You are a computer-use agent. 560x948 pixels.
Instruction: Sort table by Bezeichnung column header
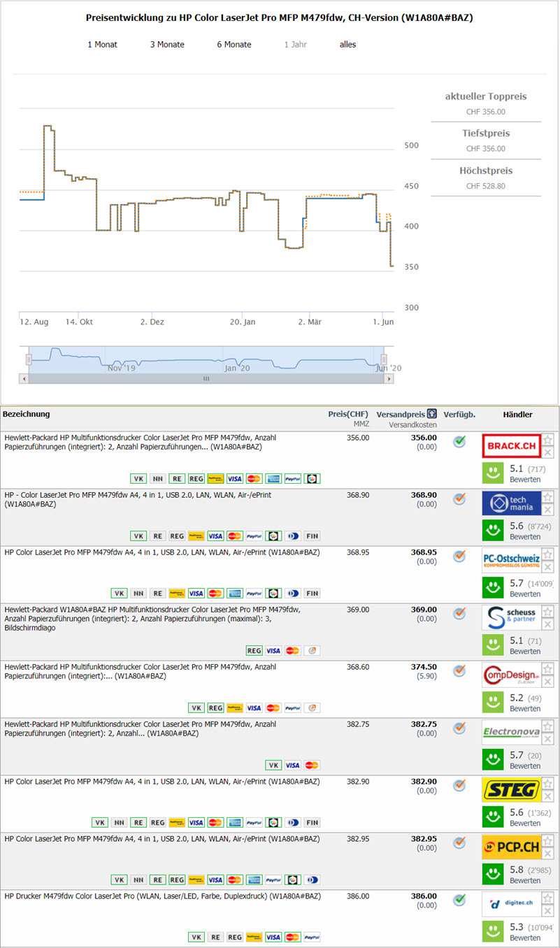(26, 415)
